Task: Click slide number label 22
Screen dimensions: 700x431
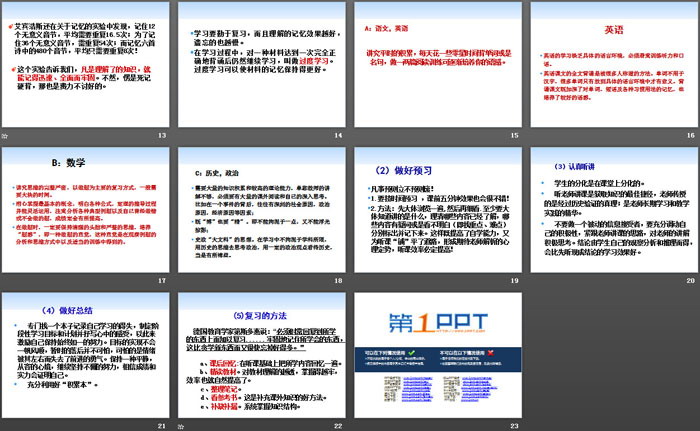Action: (338, 426)
